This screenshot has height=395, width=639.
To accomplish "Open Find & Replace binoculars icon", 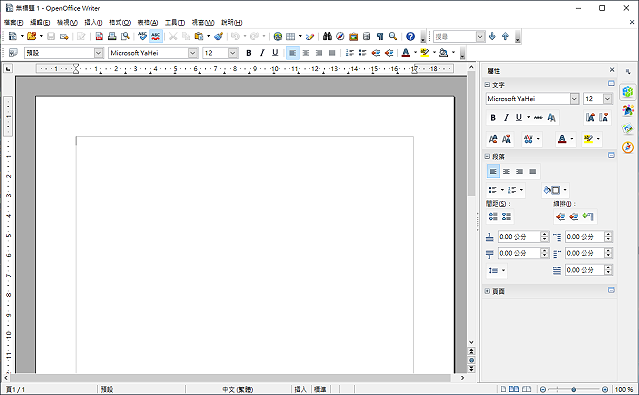I will [x=327, y=36].
